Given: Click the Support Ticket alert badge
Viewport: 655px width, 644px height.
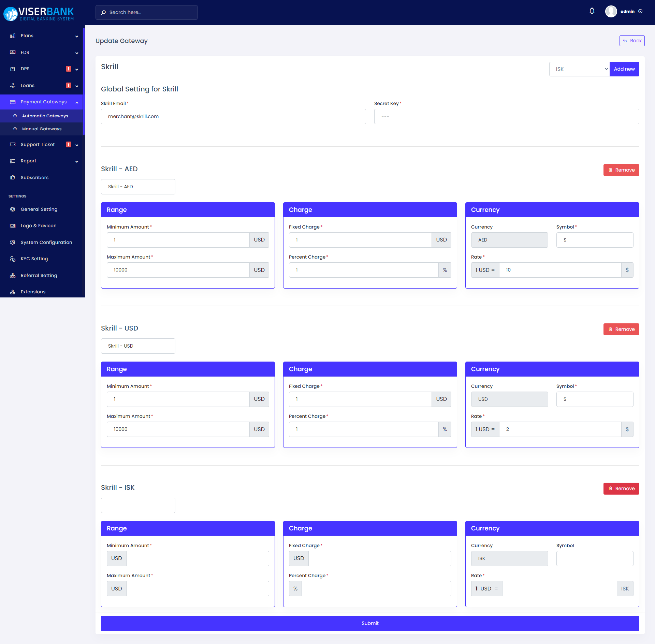Looking at the screenshot, I should coord(69,145).
